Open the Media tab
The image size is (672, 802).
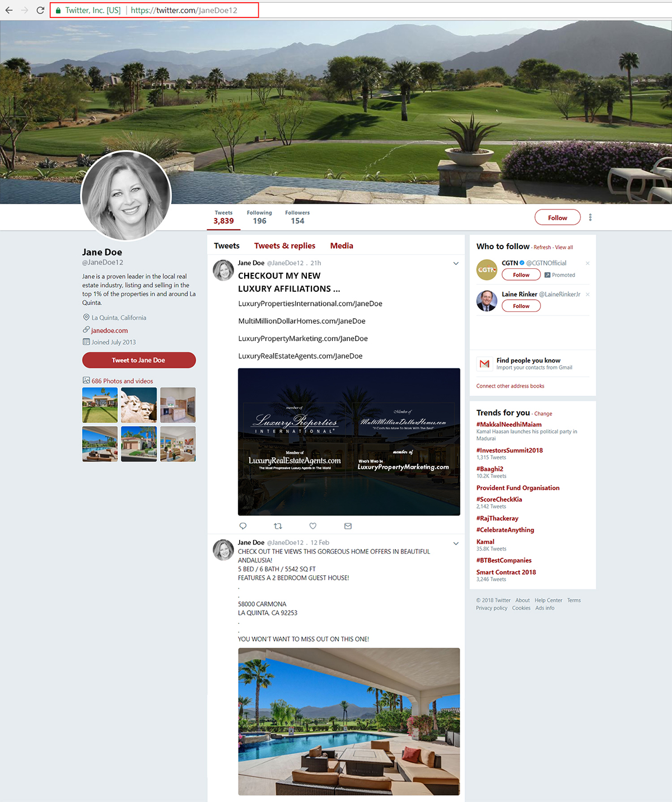coord(342,246)
